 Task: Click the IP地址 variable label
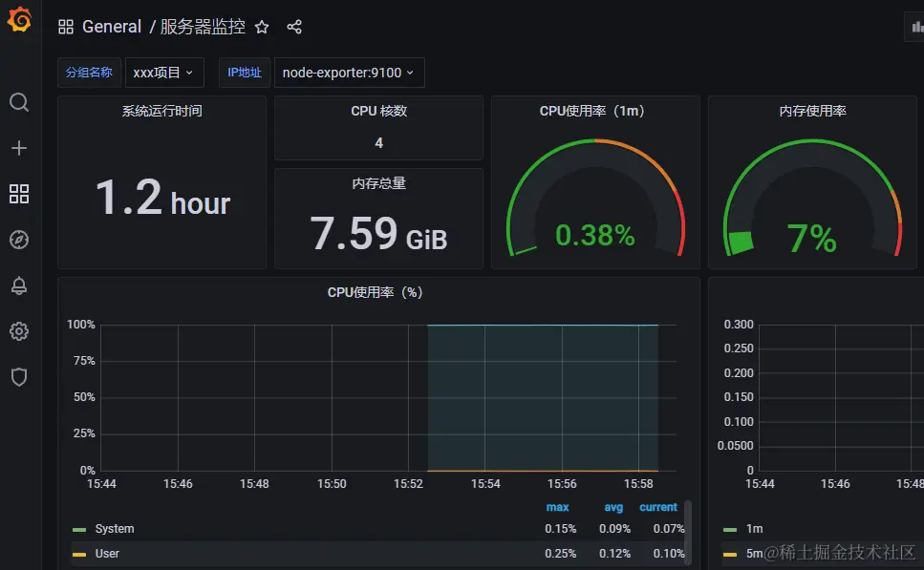pos(244,73)
